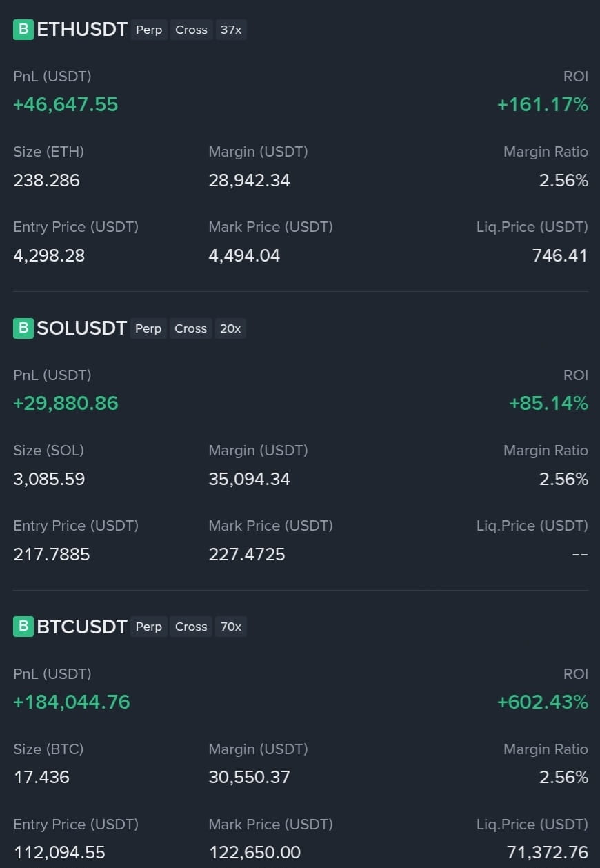Click the green B icon beside SOLUSDT
This screenshot has height=868, width=600.
point(23,328)
